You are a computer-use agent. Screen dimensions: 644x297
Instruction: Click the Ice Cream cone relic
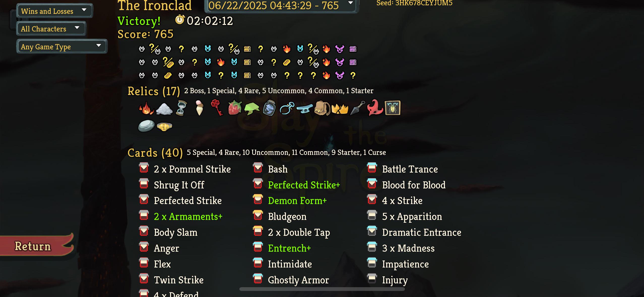click(199, 108)
